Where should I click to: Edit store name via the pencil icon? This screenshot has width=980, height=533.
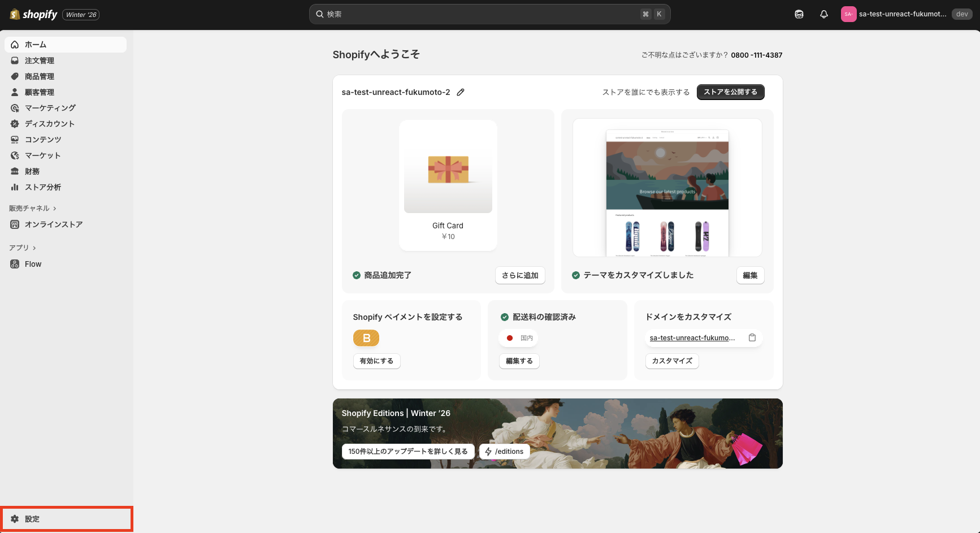tap(461, 92)
